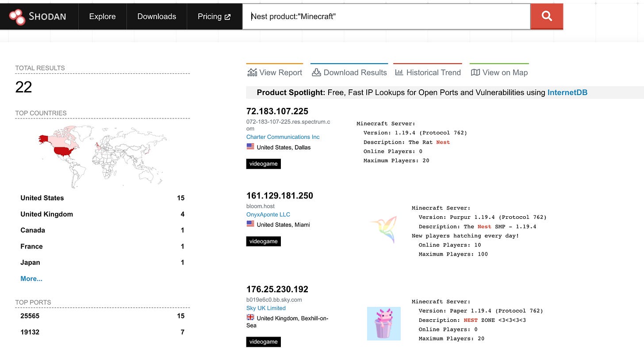The image size is (644, 348).
Task: Open result 72.183.107.225
Action: tap(277, 111)
